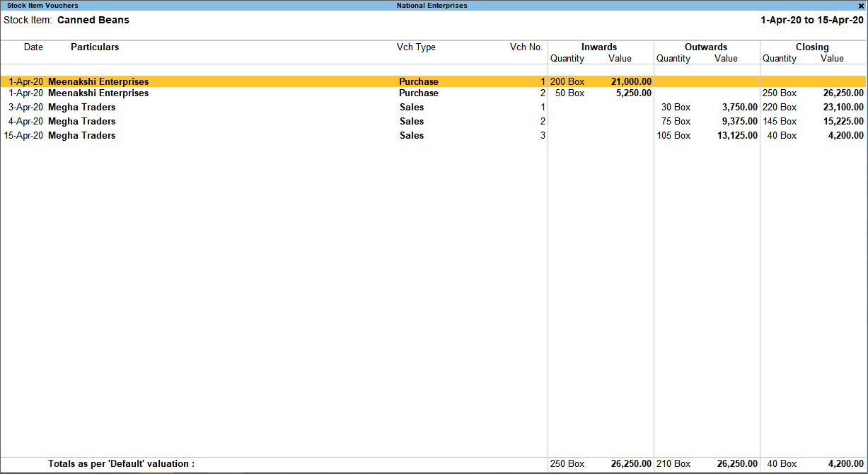Click total outward quantity 210 Box
The height and width of the screenshot is (474, 868).
point(673,464)
